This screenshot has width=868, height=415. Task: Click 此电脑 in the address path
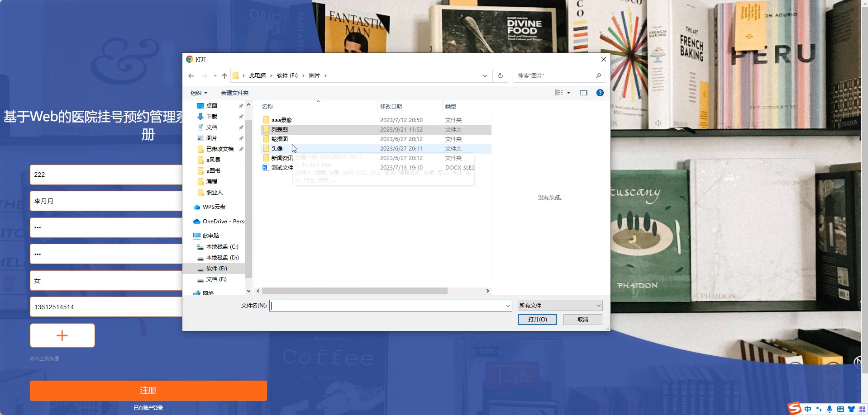tap(257, 75)
